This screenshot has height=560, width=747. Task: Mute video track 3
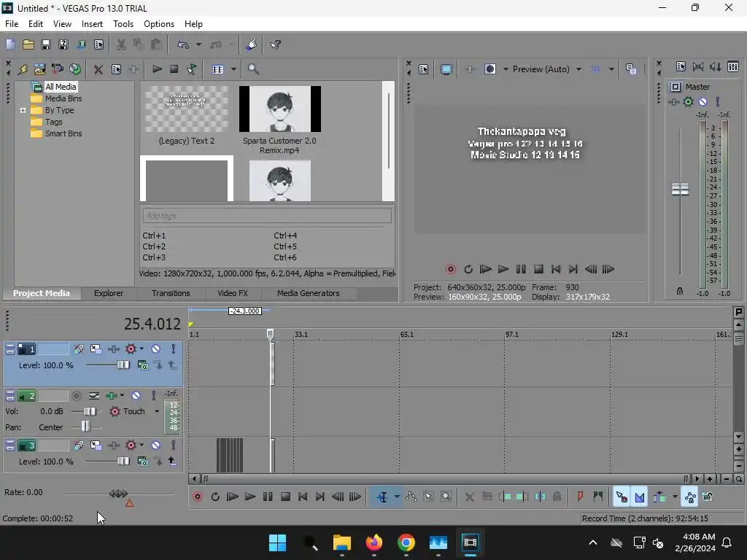(x=155, y=446)
